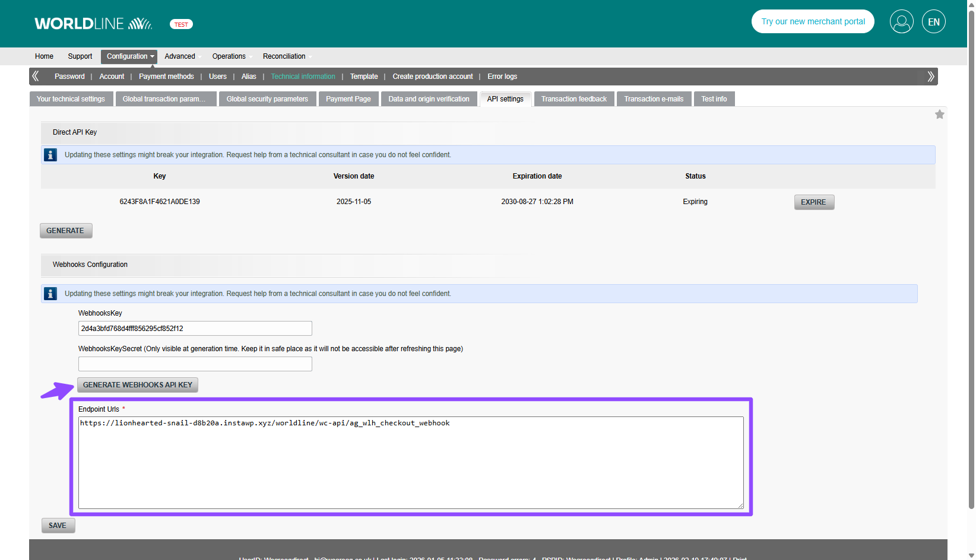Click the favorite star icon

coord(939,114)
